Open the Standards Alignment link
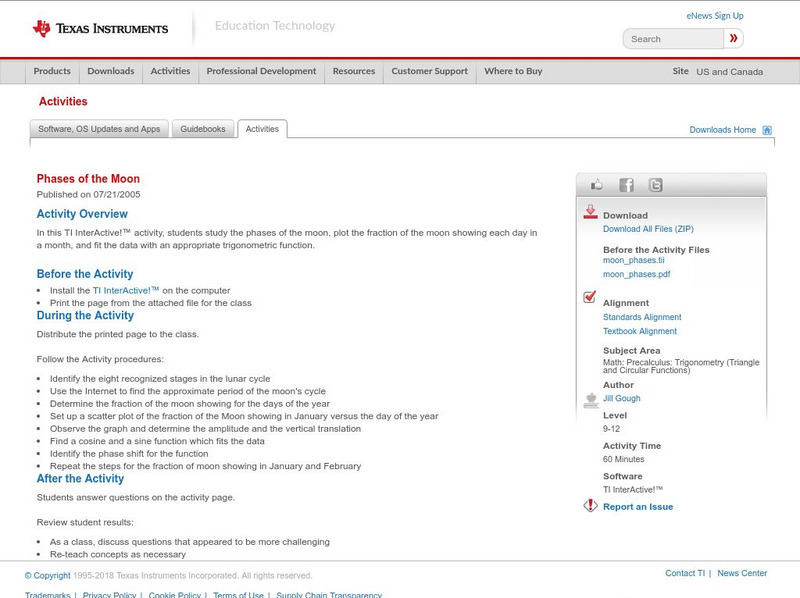800x598 pixels. (642, 317)
